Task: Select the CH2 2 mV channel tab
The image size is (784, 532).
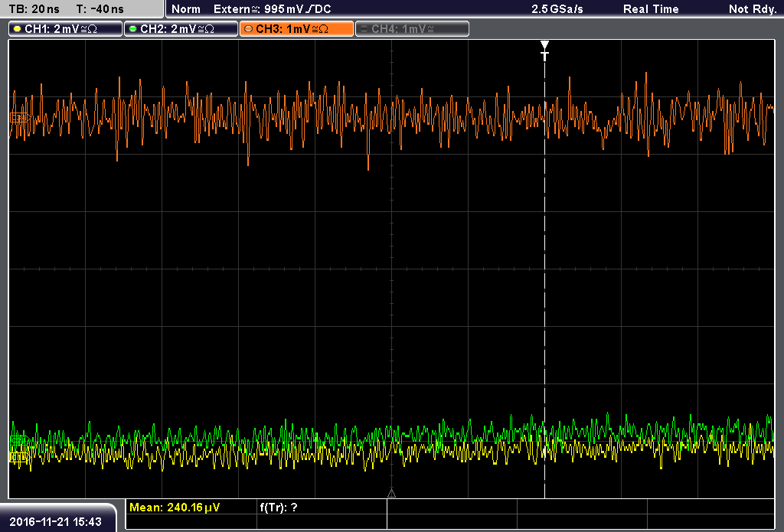Action: point(181,28)
